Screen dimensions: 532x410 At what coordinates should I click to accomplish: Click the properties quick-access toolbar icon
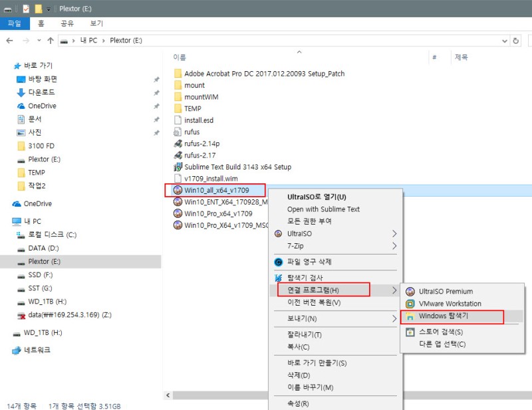[26, 9]
